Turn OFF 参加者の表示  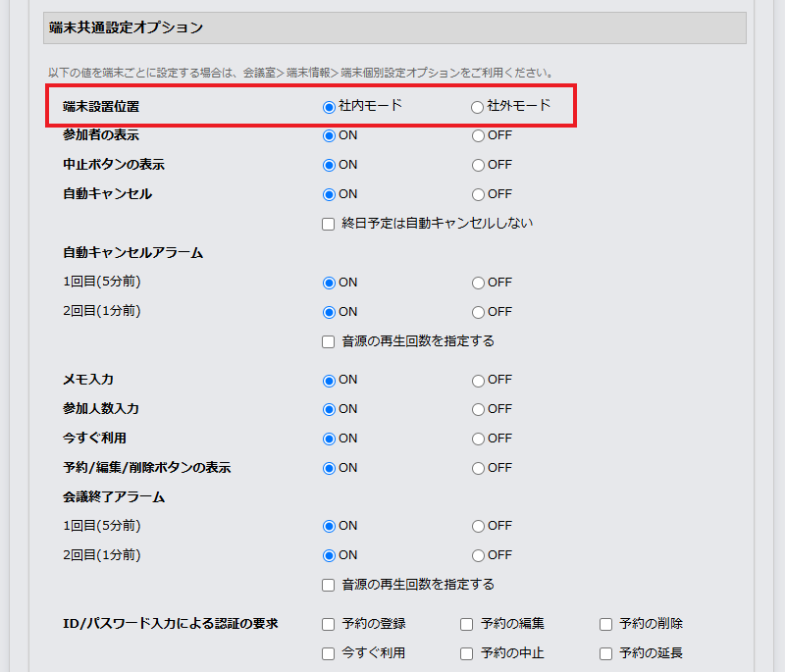point(478,136)
